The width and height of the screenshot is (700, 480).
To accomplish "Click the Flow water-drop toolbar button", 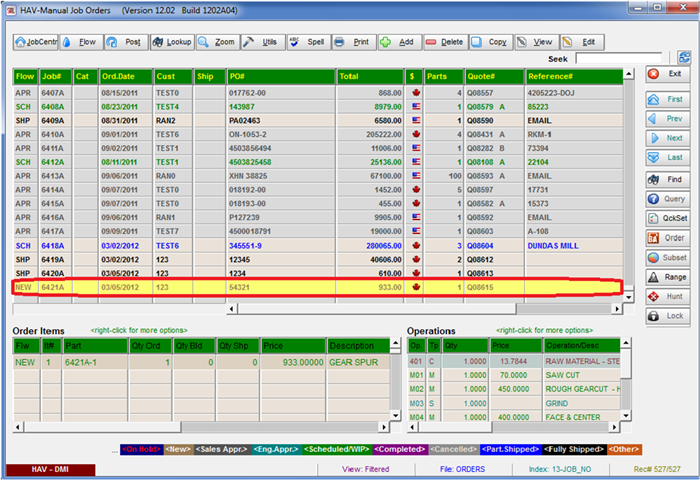I will point(81,42).
